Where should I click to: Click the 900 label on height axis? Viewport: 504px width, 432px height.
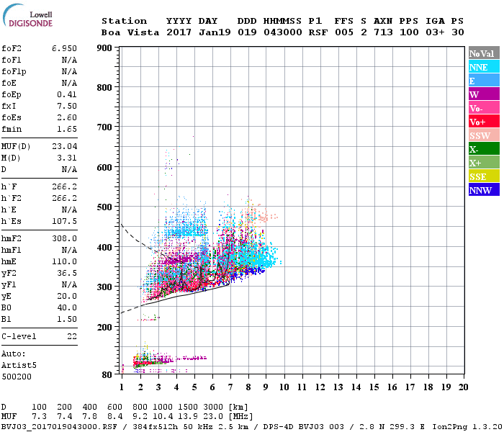click(104, 48)
